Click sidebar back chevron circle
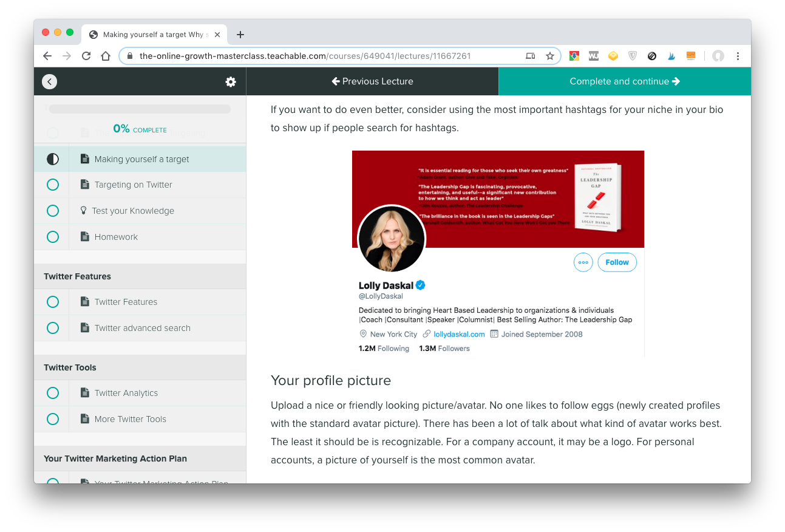The width and height of the screenshot is (785, 532). 50,81
